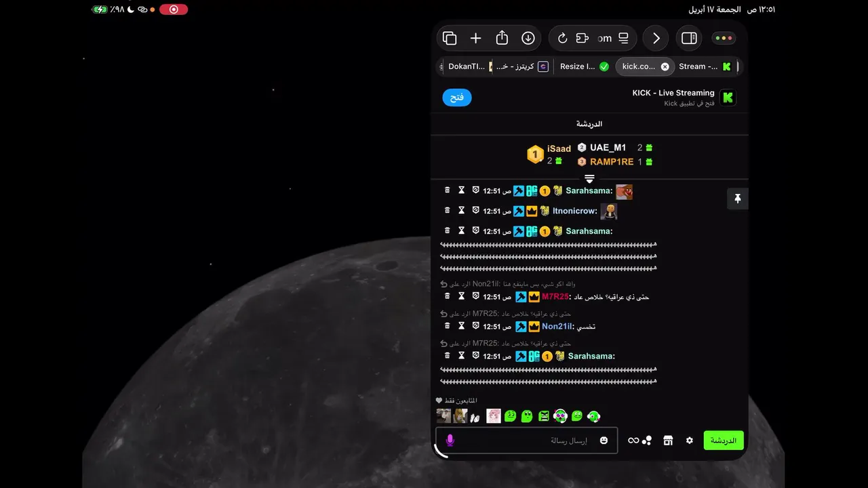868x488 pixels.
Task: Open iSaad top gifter profile
Action: [550, 155]
